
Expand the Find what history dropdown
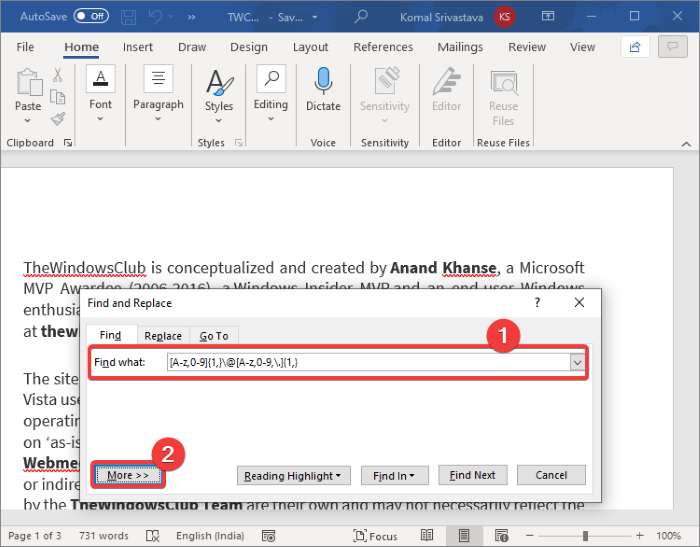click(x=577, y=362)
